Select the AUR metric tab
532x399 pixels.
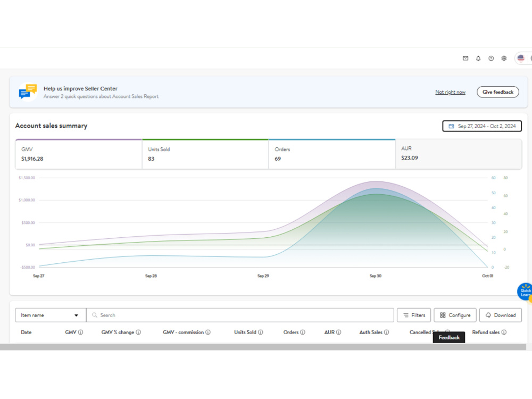tap(459, 154)
